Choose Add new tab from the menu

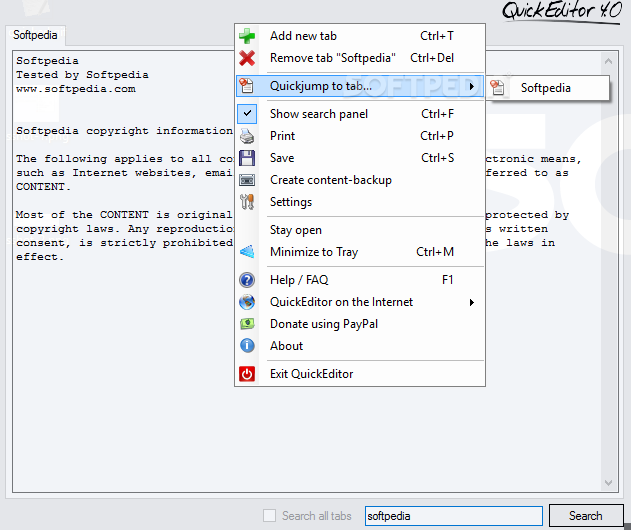(360, 36)
